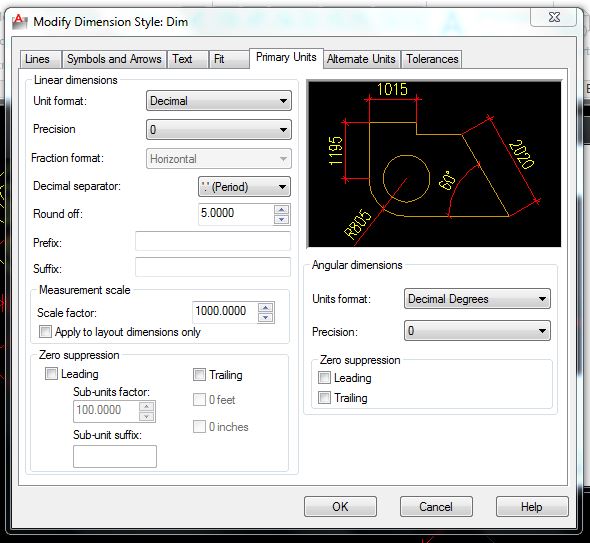
Task: Click the Round off value field
Action: coord(236,214)
